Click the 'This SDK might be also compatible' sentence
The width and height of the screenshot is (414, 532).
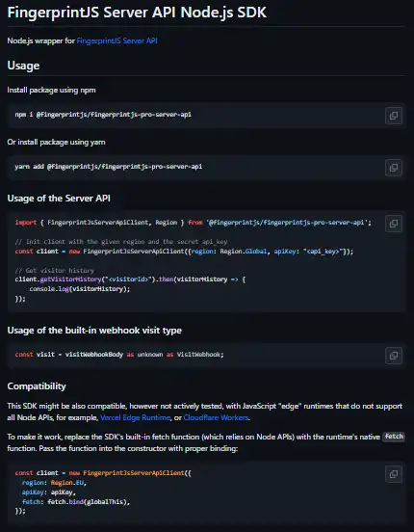click(205, 412)
